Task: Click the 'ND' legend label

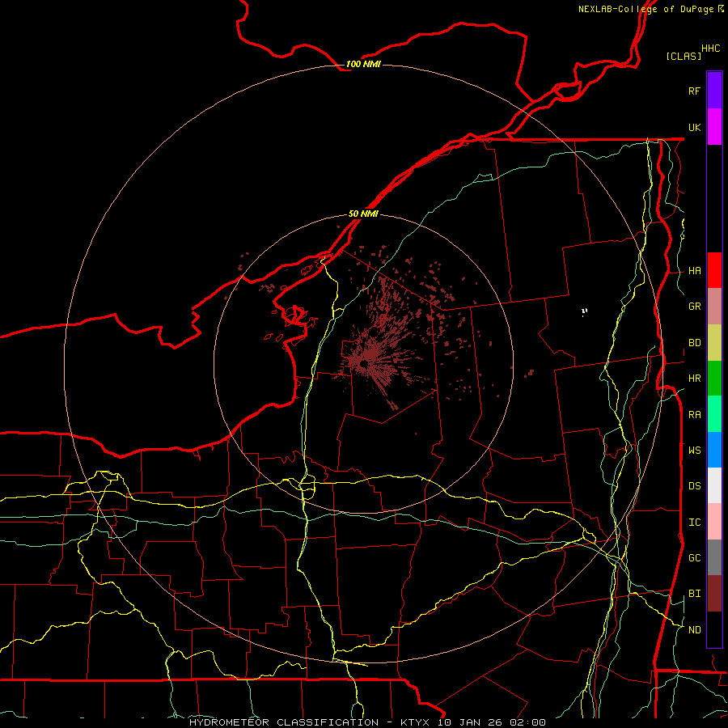Action: 694,630
